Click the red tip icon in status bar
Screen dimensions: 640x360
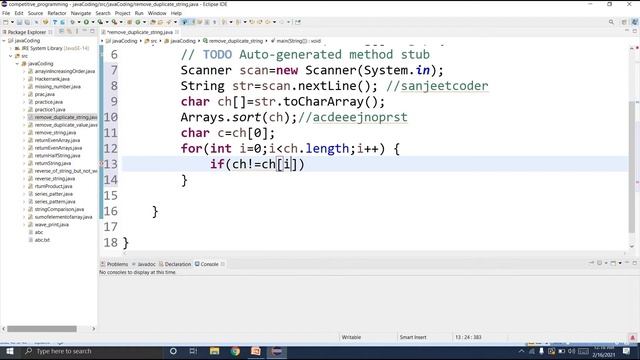coord(633,338)
